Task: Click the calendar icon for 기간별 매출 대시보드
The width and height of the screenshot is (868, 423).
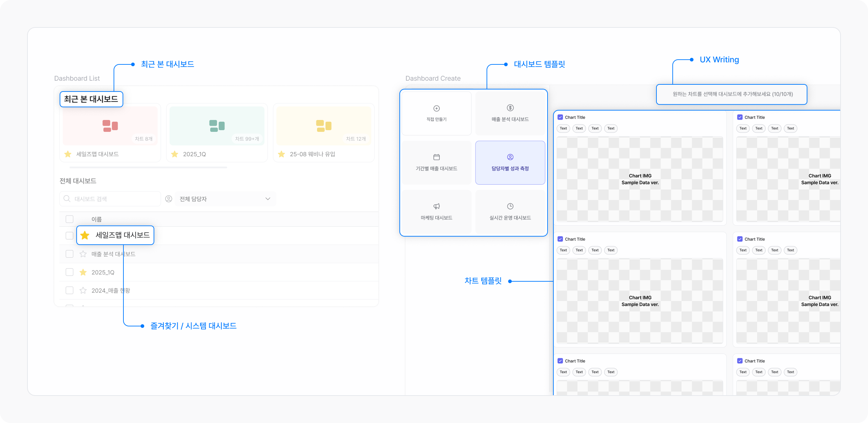Action: pyautogui.click(x=436, y=157)
